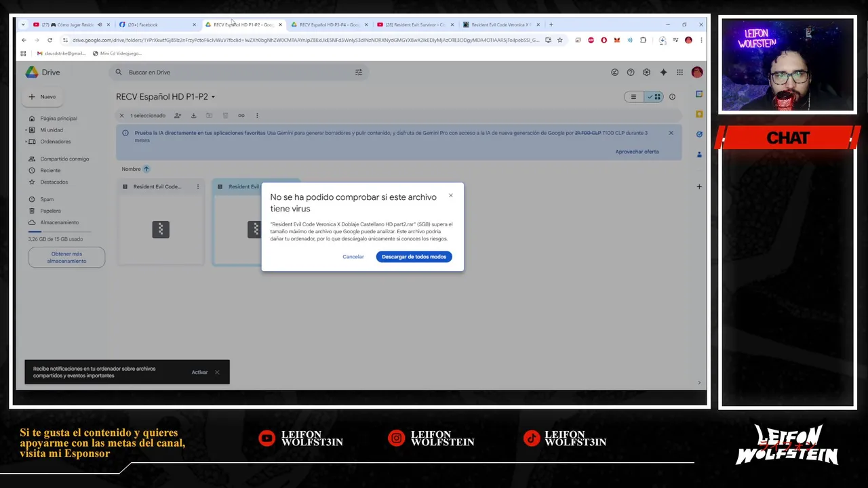Click the download toolbar icon
868x488 pixels.
click(193, 116)
